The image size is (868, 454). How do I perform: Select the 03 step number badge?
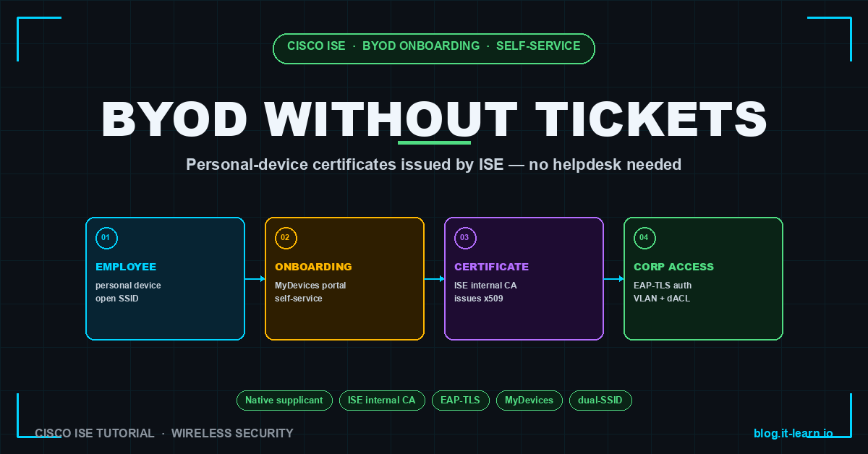465,238
